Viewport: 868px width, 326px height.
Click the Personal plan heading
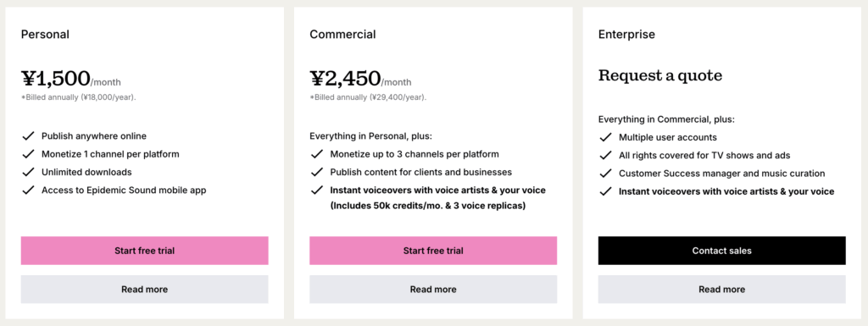(45, 34)
